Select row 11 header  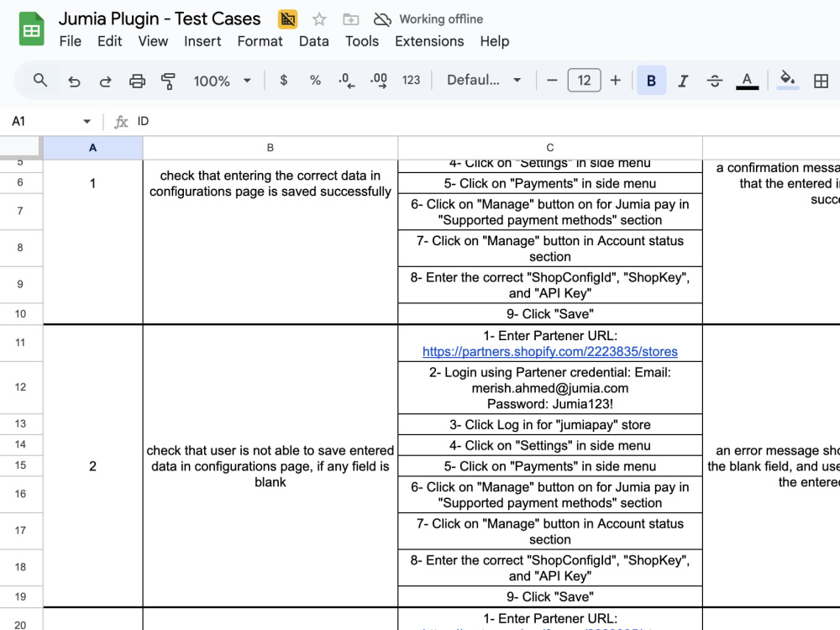[20, 343]
